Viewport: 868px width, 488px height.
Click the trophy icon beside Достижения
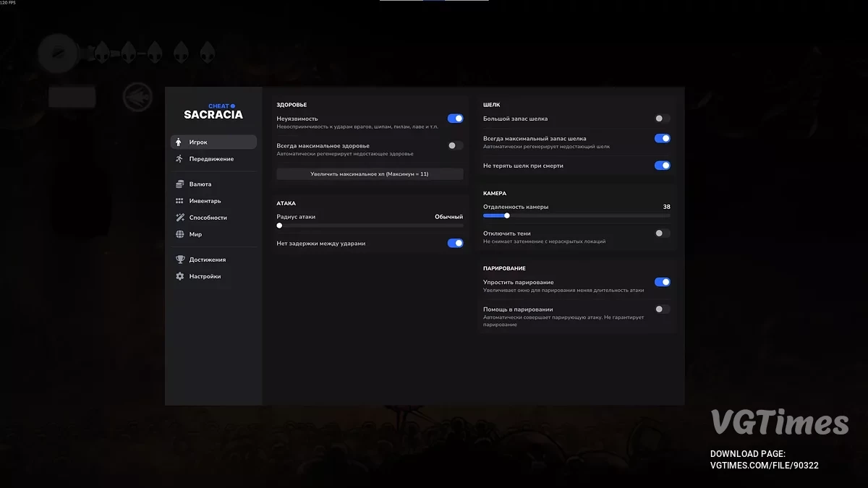(x=179, y=260)
